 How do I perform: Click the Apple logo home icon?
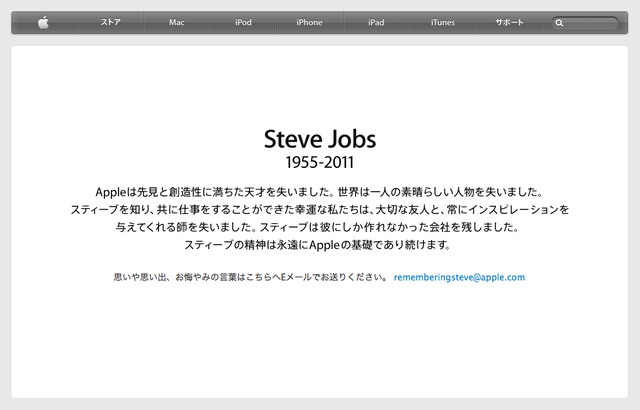tap(44, 22)
